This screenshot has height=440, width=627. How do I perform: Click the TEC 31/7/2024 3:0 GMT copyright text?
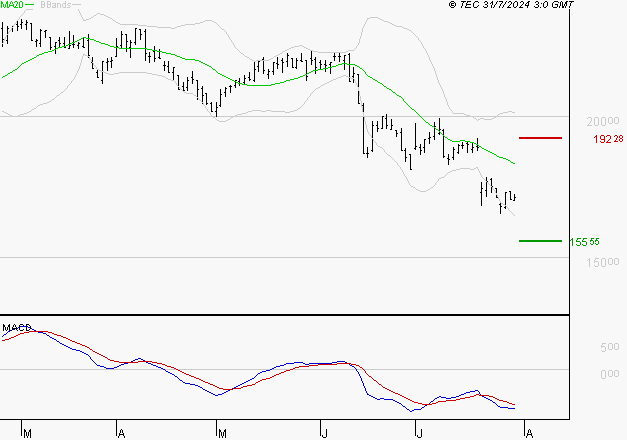(x=511, y=5)
